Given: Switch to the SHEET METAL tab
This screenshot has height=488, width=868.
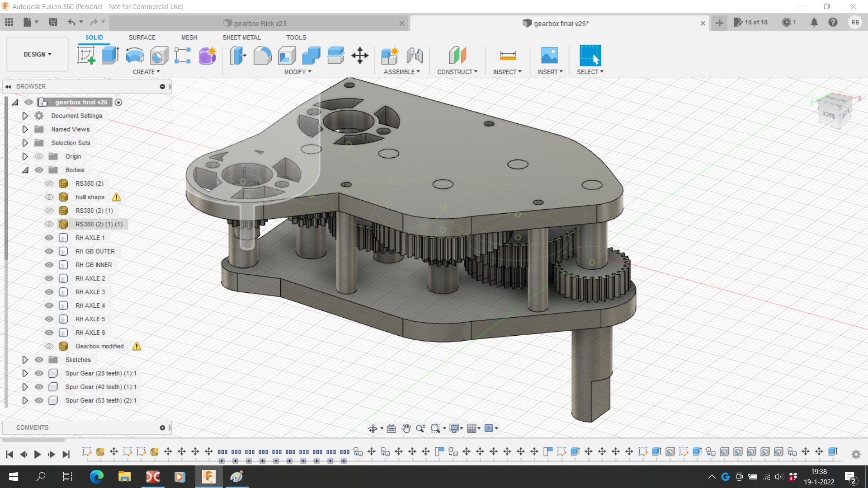Looking at the screenshot, I should point(241,38).
